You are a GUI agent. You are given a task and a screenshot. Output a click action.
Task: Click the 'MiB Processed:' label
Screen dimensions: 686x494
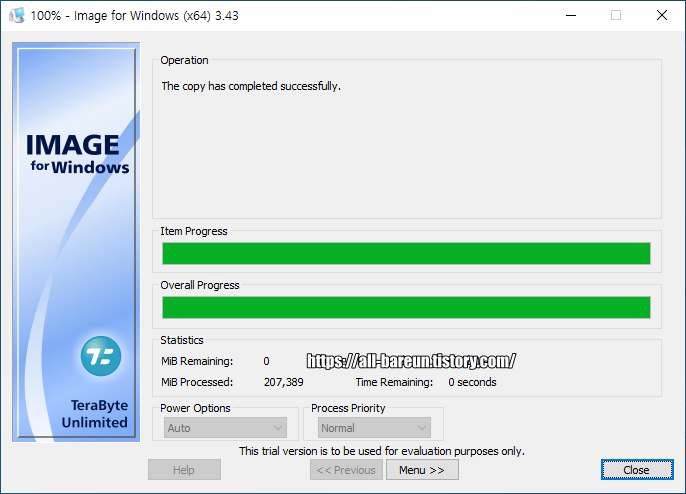(x=197, y=382)
